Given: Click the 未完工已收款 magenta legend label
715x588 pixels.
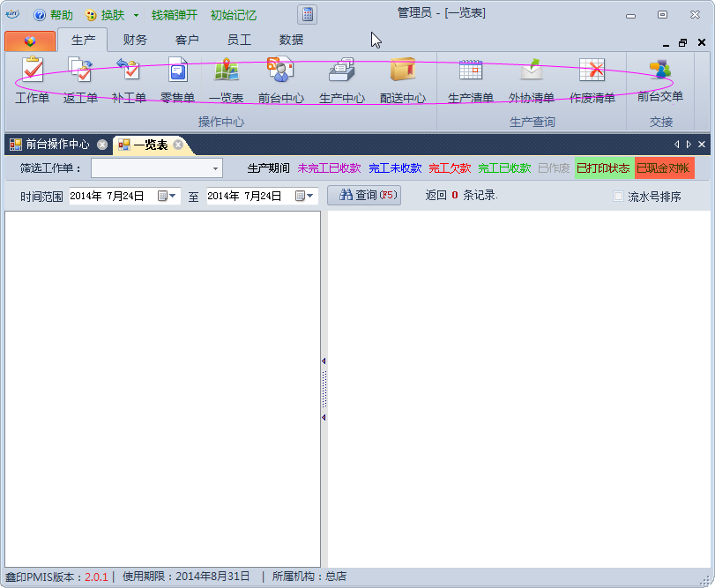Looking at the screenshot, I should 329,168.
